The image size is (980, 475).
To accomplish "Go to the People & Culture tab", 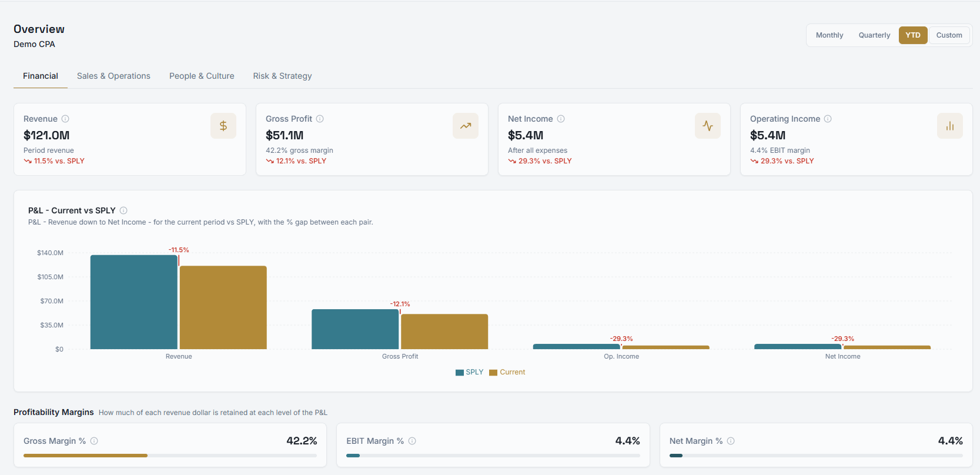I will tap(202, 76).
